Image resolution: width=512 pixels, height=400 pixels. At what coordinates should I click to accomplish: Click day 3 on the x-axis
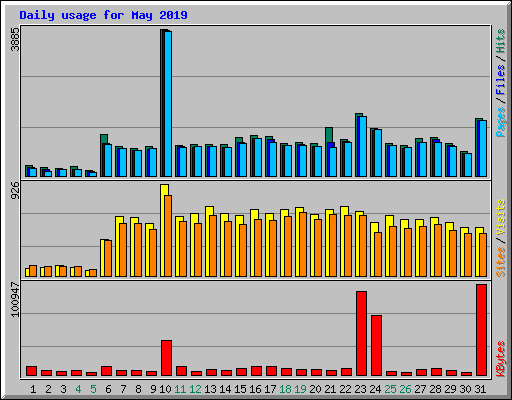click(x=63, y=389)
